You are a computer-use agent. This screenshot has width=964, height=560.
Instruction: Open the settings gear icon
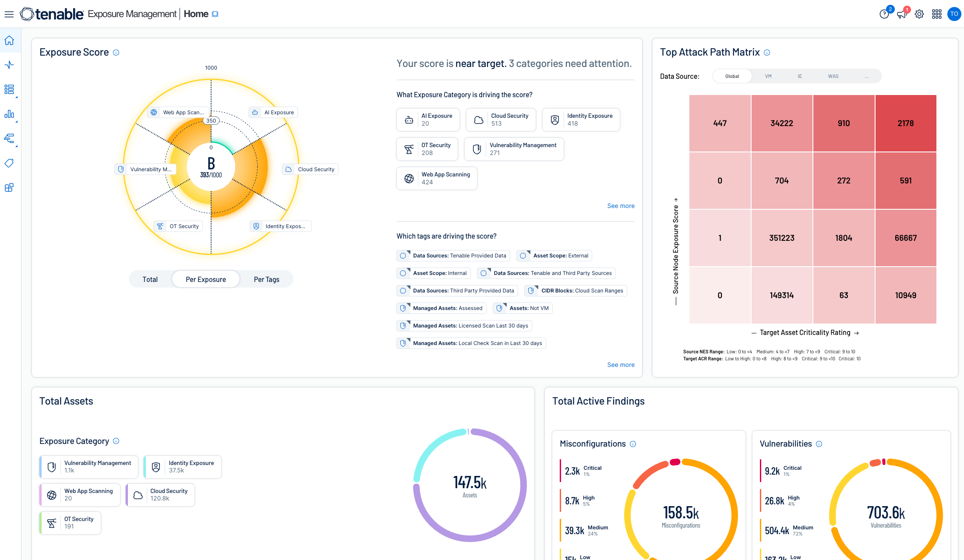click(x=919, y=14)
